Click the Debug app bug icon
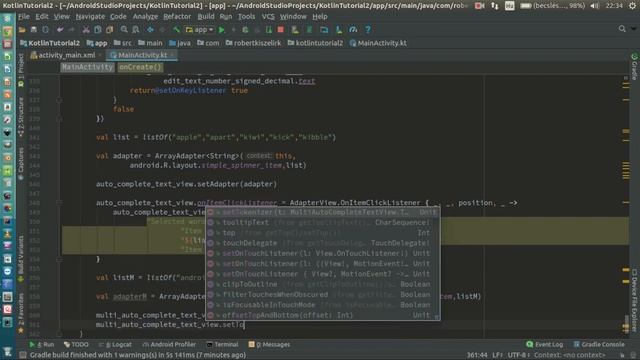640x360 pixels. tap(245, 30)
